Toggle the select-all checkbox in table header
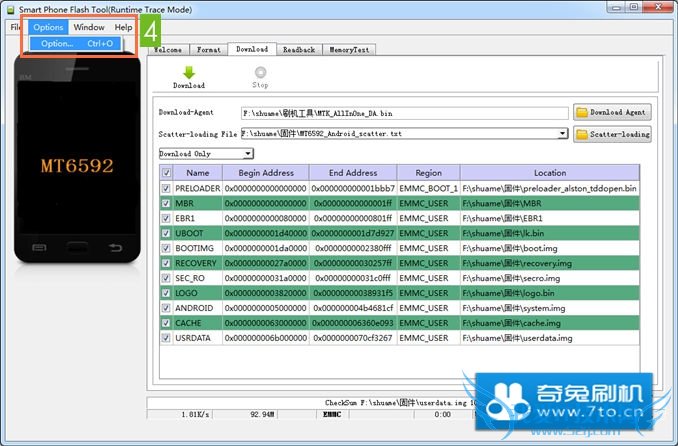Screen dimensions: 678x446 (x=166, y=172)
